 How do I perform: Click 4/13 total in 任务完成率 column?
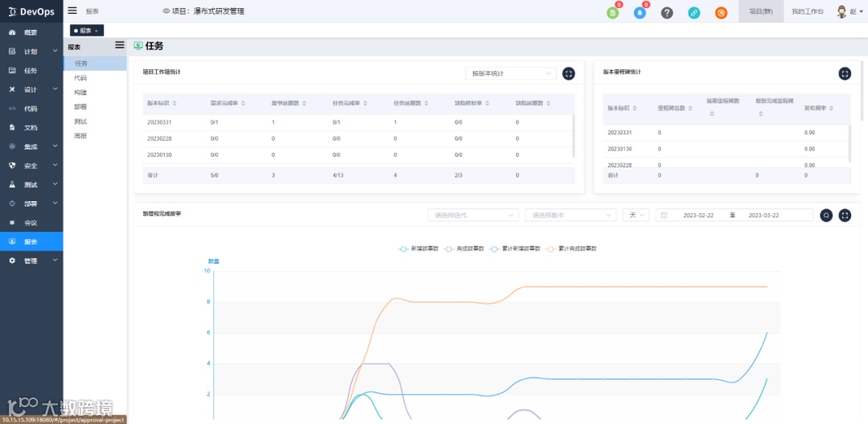(337, 175)
